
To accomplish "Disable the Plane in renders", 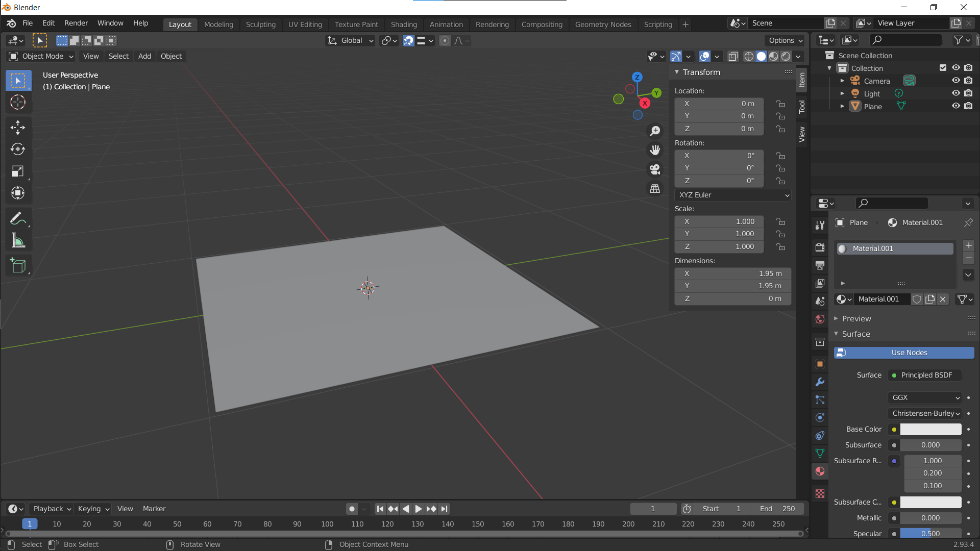I will point(968,106).
